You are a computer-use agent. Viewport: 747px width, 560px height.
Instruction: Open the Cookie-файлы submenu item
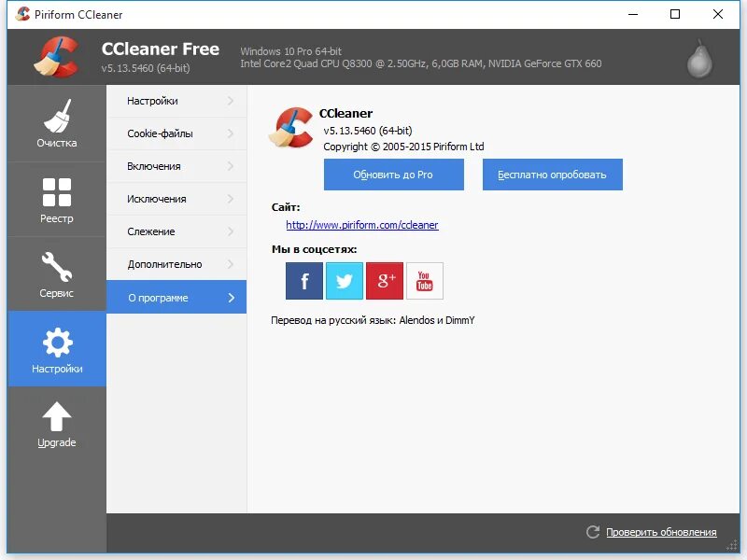click(x=176, y=133)
